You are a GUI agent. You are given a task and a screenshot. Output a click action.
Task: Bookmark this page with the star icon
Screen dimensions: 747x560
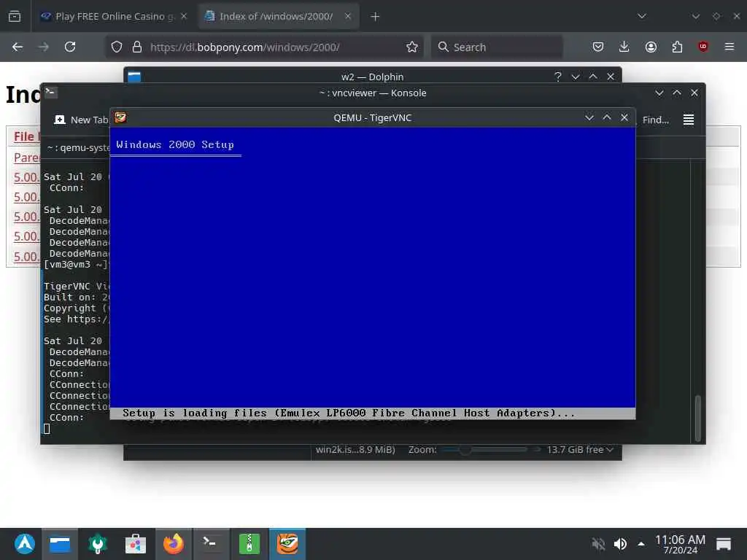coord(412,47)
